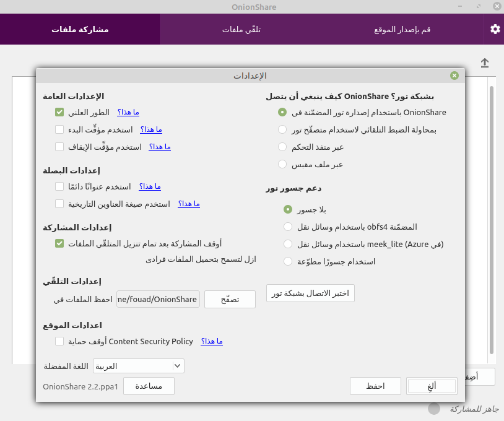Toggle the الطور العلني checkbox

[x=59, y=112]
